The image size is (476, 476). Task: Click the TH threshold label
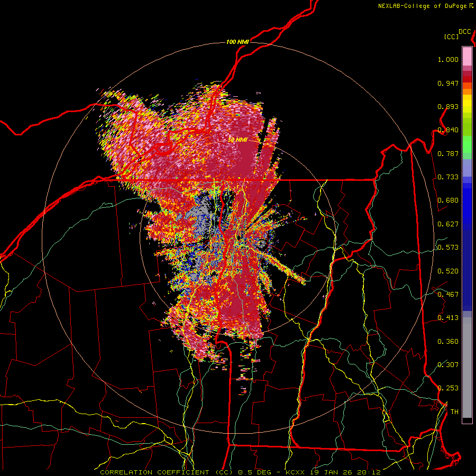[454, 412]
